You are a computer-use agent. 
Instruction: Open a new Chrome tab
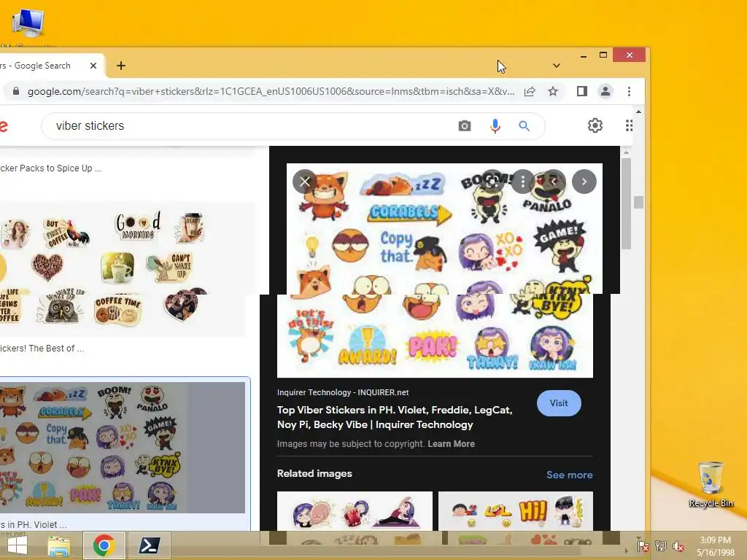[121, 66]
